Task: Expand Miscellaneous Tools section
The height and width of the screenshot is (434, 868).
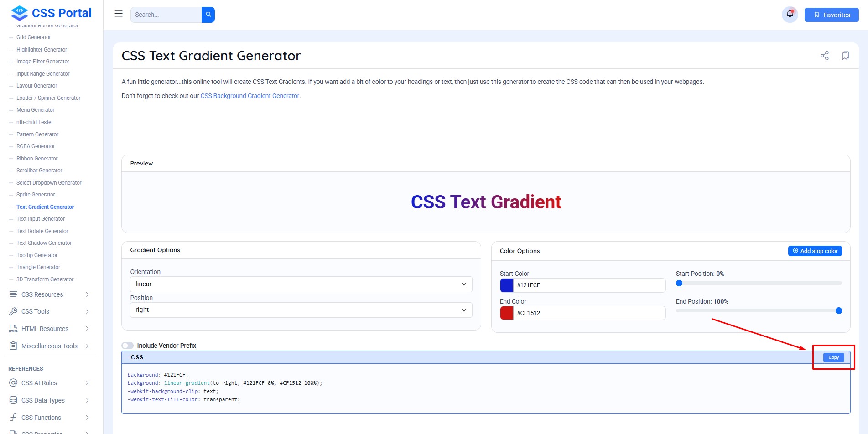Action: 49,346
